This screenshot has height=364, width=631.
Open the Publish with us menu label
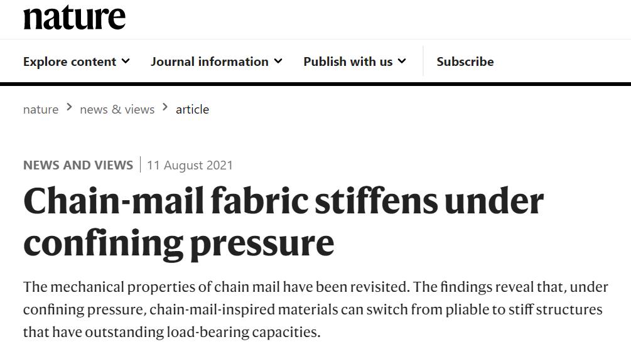coord(348,62)
